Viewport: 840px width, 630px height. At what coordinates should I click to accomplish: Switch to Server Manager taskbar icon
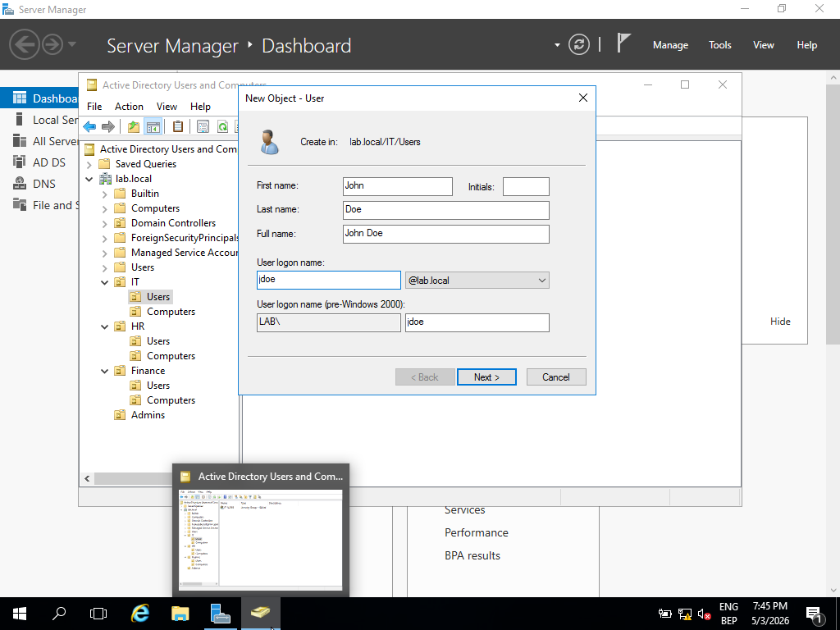pyautogui.click(x=220, y=614)
